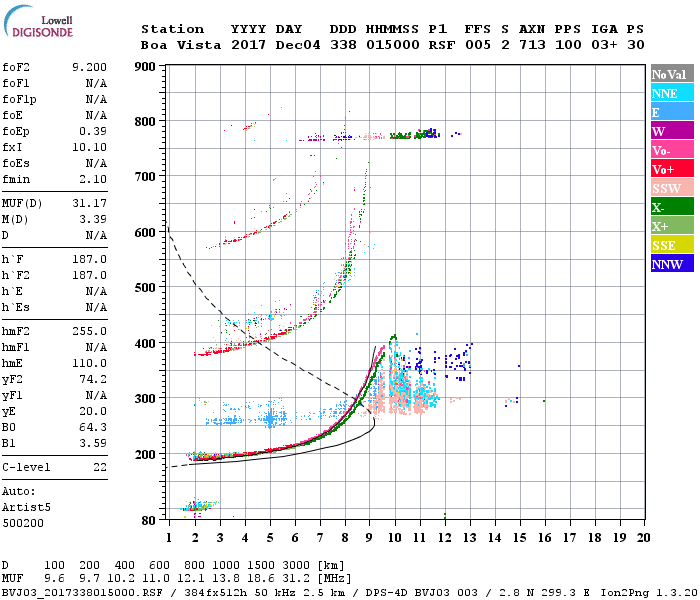Click the 400 km y-axis label
This screenshot has height=600, width=700.
pos(145,343)
